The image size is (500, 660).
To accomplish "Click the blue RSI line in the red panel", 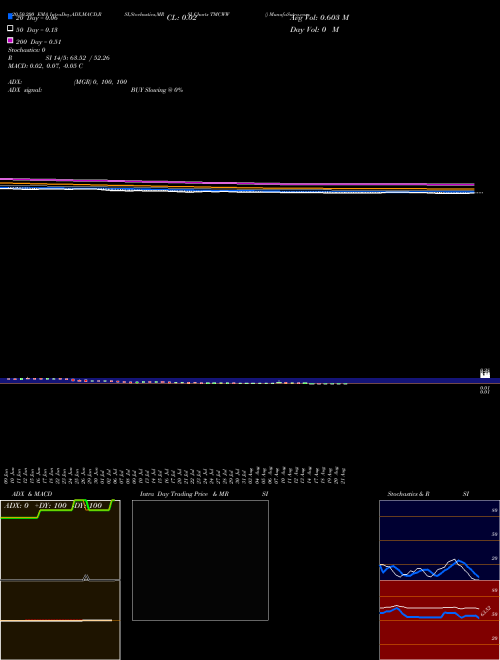I will (x=429, y=615).
